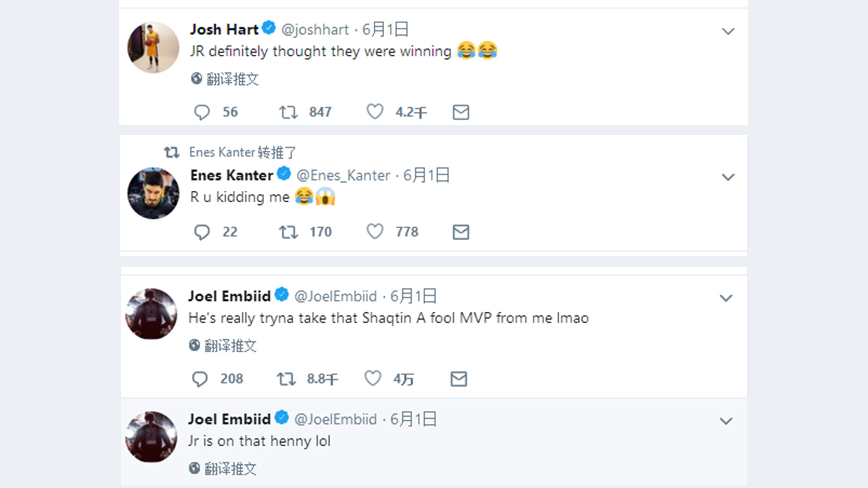
Task: Like Josh Hart's tweet
Action: tap(374, 112)
